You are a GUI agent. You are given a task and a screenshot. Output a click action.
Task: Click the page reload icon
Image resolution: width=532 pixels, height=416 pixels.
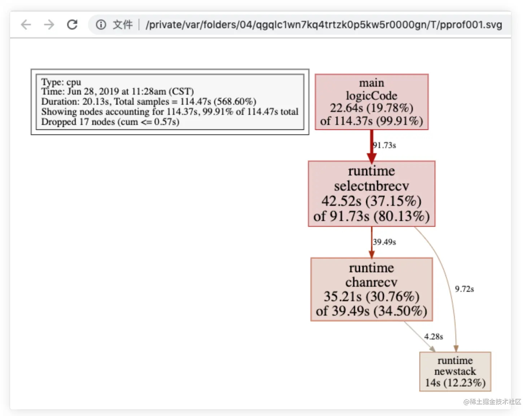[73, 25]
